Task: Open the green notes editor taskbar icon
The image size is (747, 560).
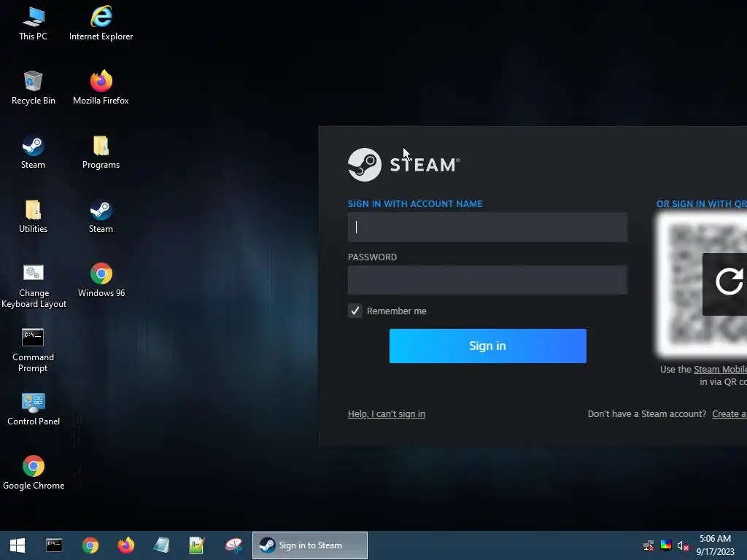Action: click(x=197, y=545)
